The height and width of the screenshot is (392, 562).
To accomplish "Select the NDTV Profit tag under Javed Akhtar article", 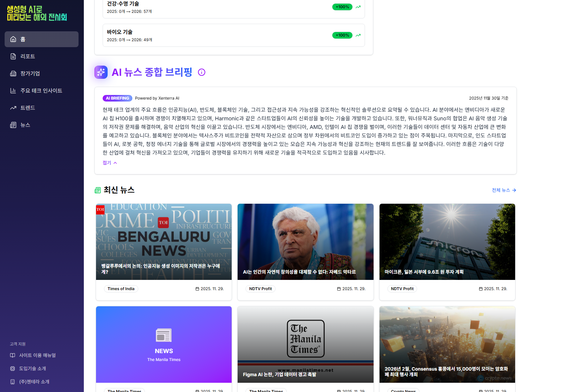I will (x=260, y=289).
